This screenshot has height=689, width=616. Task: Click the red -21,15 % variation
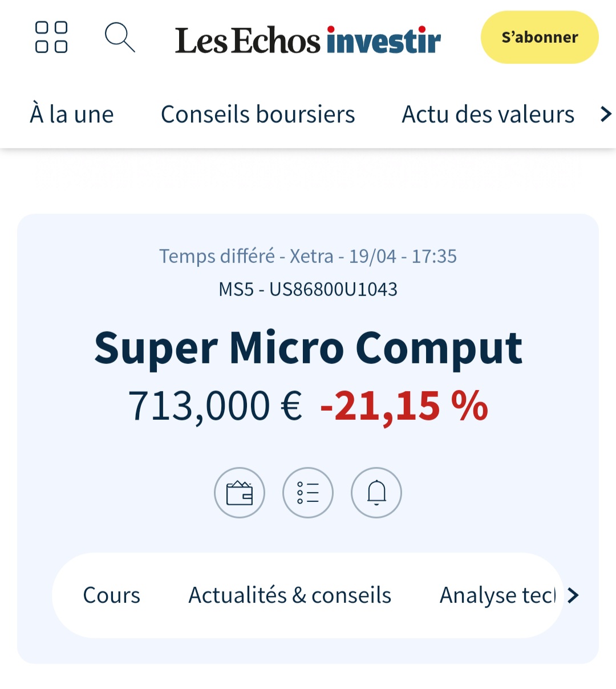(404, 406)
